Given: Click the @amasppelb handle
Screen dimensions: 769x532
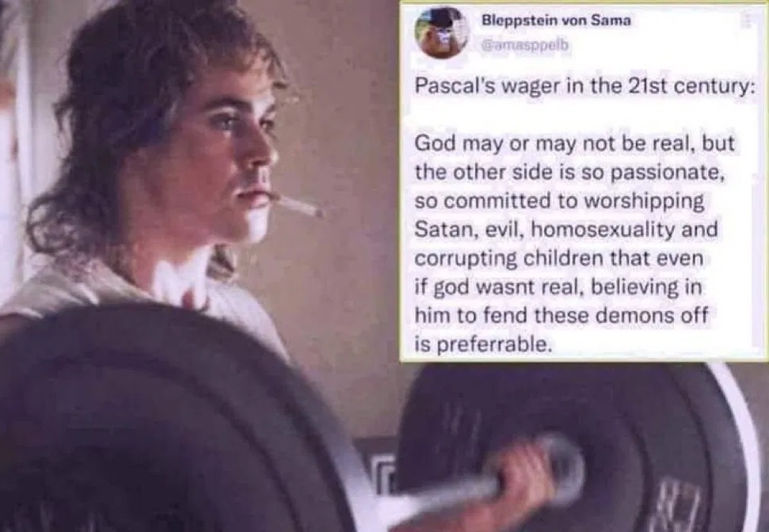Looking at the screenshot, I should 525,45.
